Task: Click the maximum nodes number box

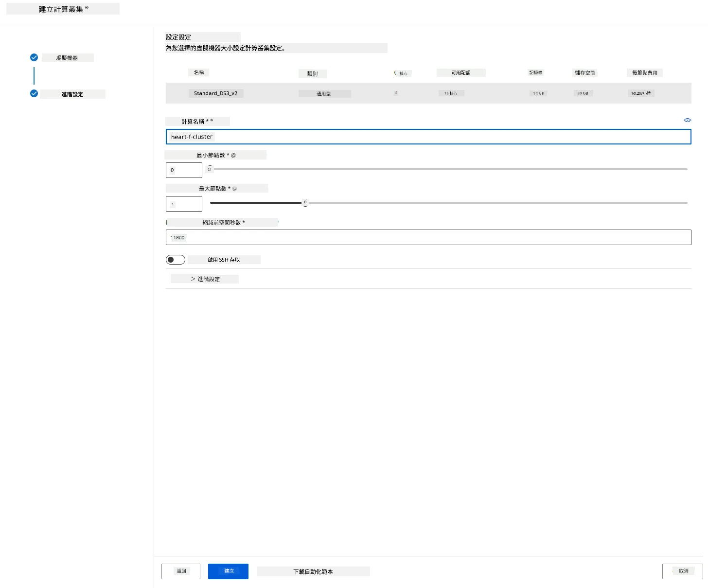Action: (x=184, y=204)
